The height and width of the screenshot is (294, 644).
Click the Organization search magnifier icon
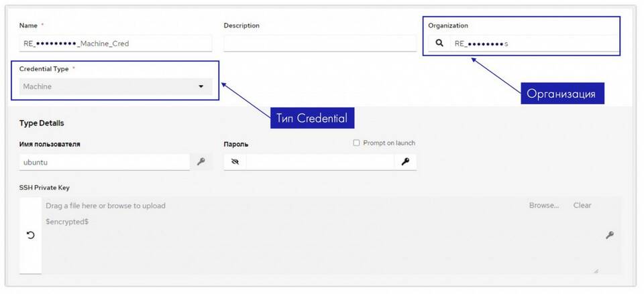click(x=439, y=43)
